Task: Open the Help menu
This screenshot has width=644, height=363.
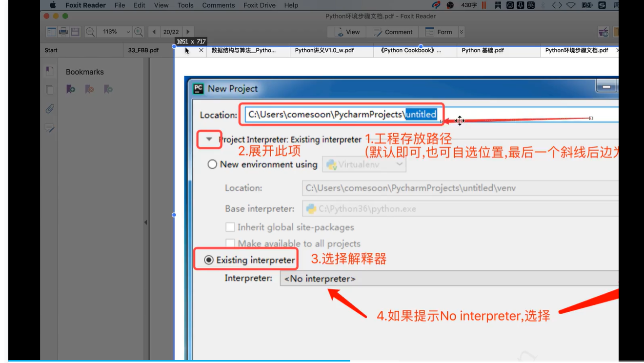Action: click(x=291, y=5)
